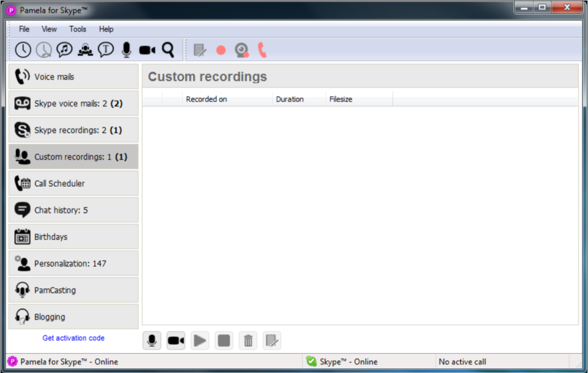Viewport: 588px width, 373px height.
Task: Click the conference group icon in toolbar
Action: pyautogui.click(x=85, y=50)
